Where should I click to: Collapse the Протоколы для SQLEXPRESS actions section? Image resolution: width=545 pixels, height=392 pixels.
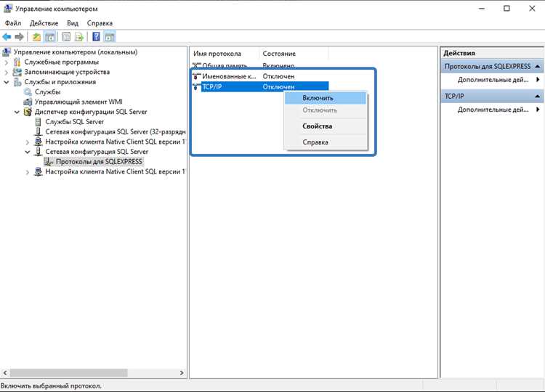pos(537,66)
